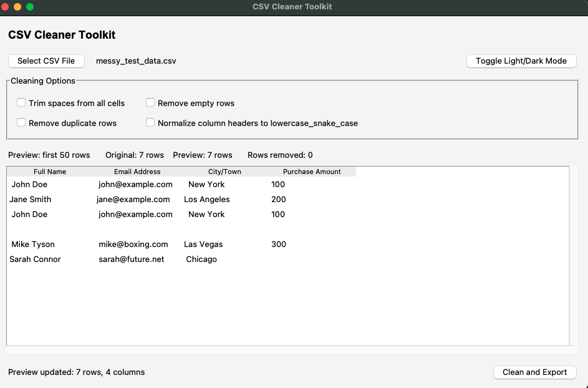Viewport: 588px width, 388px height.
Task: Click jane@example.com cell
Action: pyautogui.click(x=133, y=199)
